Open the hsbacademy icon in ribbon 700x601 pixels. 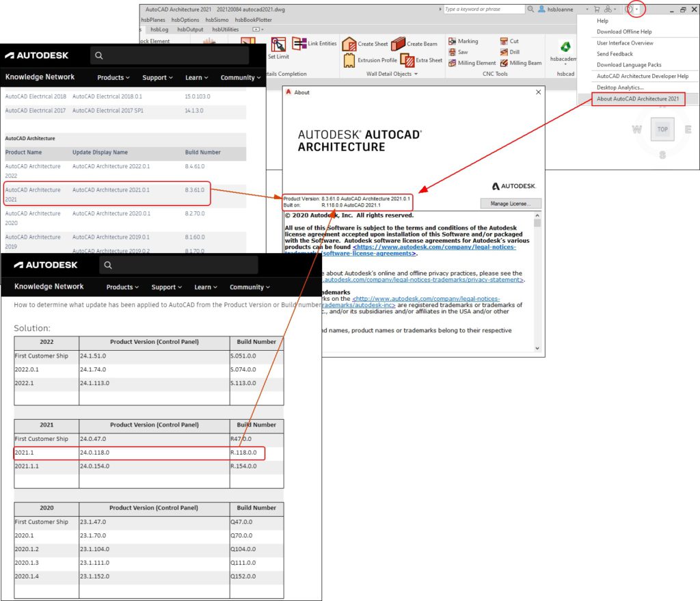click(x=565, y=46)
